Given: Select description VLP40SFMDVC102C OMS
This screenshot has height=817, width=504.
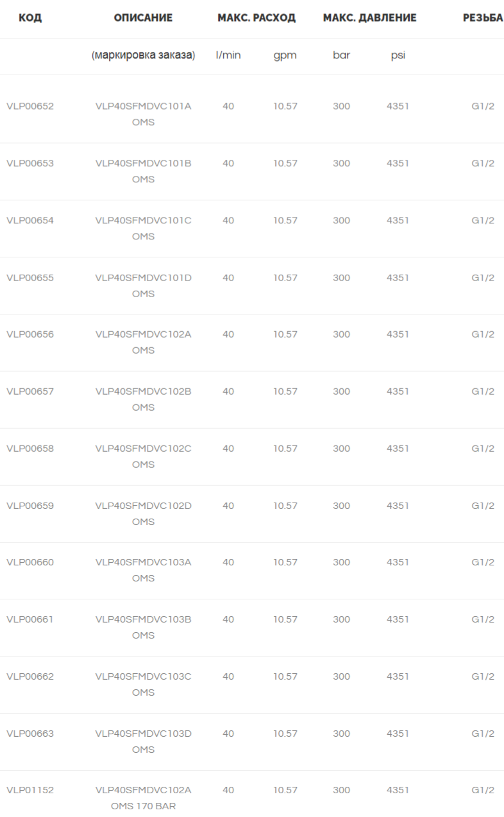Looking at the screenshot, I should pyautogui.click(x=143, y=456).
